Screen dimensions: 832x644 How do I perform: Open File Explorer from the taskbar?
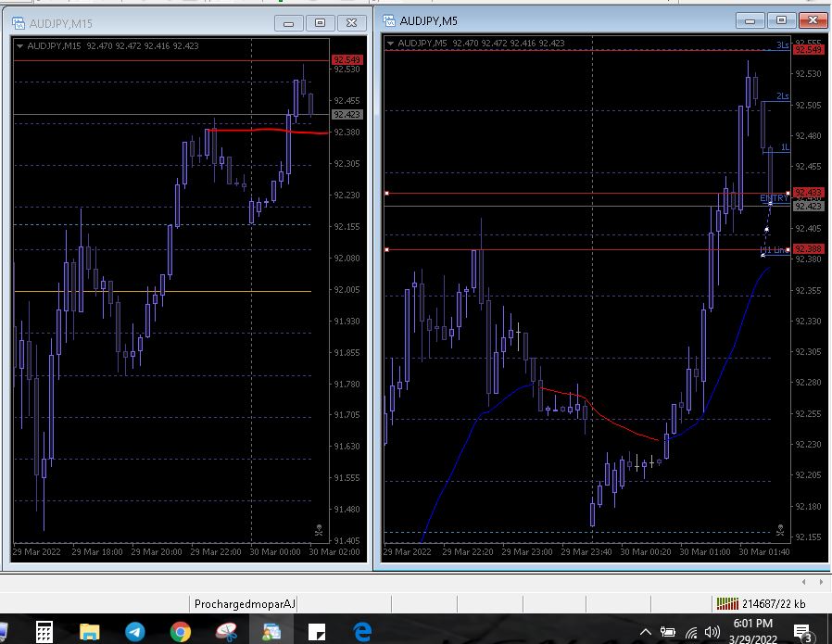[89, 632]
